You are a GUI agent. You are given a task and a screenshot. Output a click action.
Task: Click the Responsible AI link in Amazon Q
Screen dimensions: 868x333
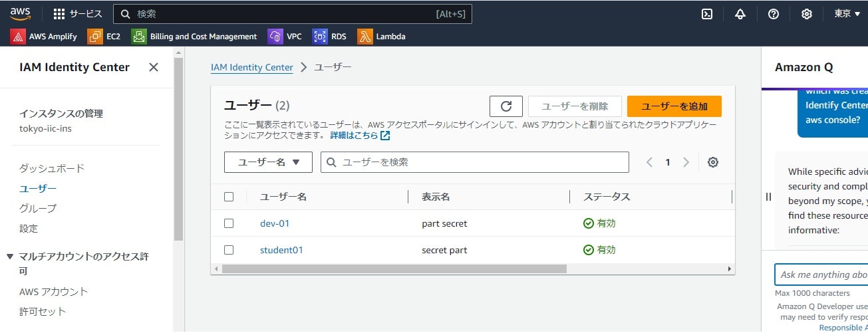[843, 328]
